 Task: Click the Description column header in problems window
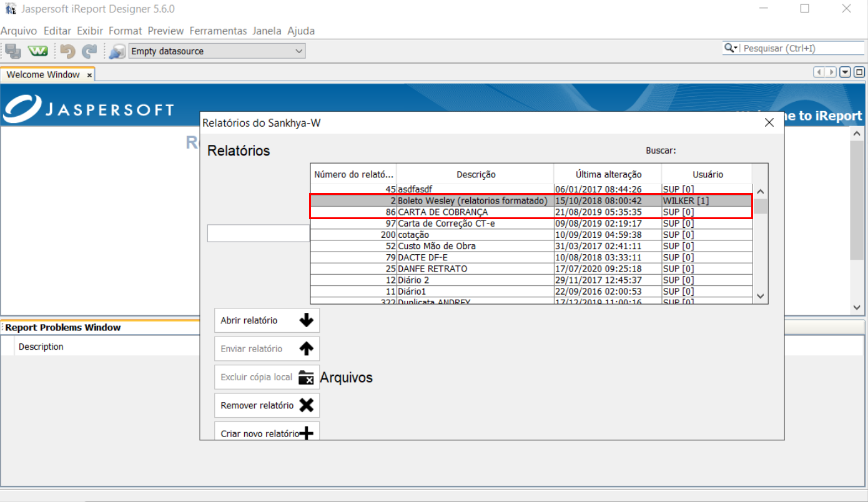pyautogui.click(x=41, y=347)
